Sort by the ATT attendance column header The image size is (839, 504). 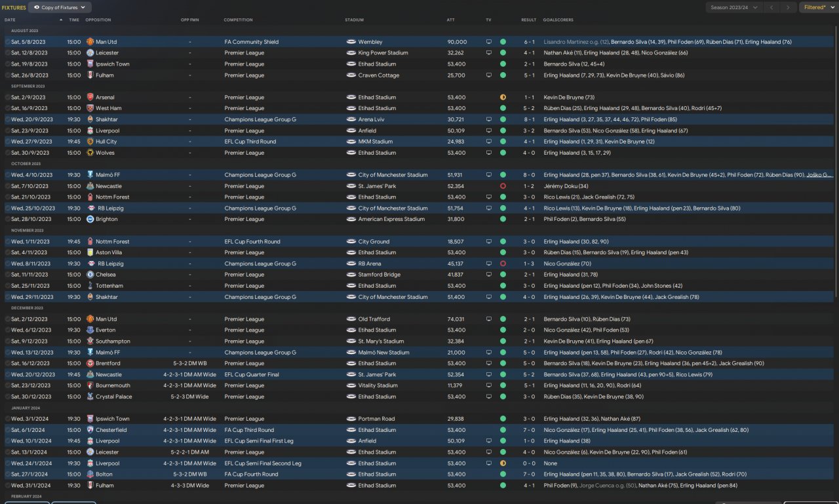point(451,20)
